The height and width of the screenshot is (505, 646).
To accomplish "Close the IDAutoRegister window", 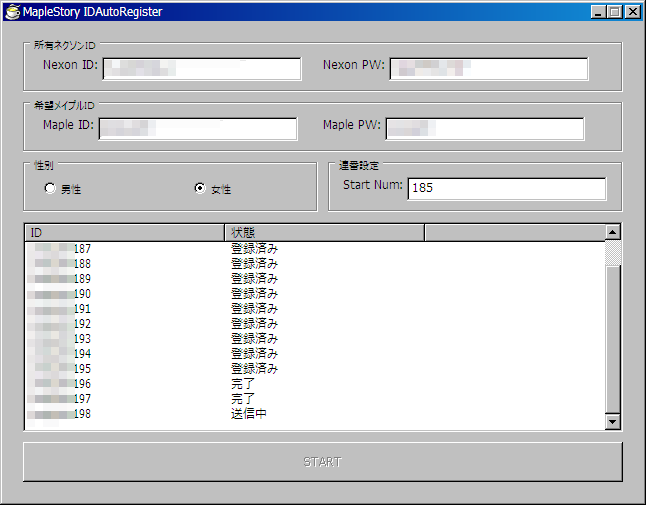I will 632,12.
